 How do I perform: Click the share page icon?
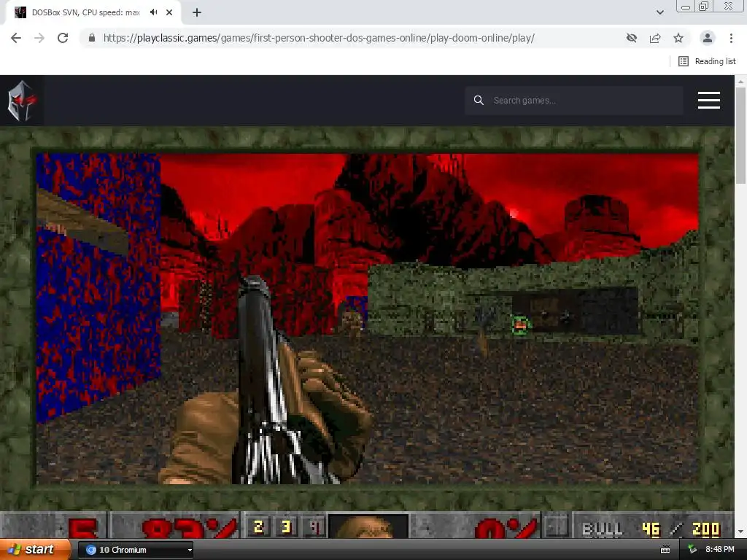pyautogui.click(x=655, y=38)
